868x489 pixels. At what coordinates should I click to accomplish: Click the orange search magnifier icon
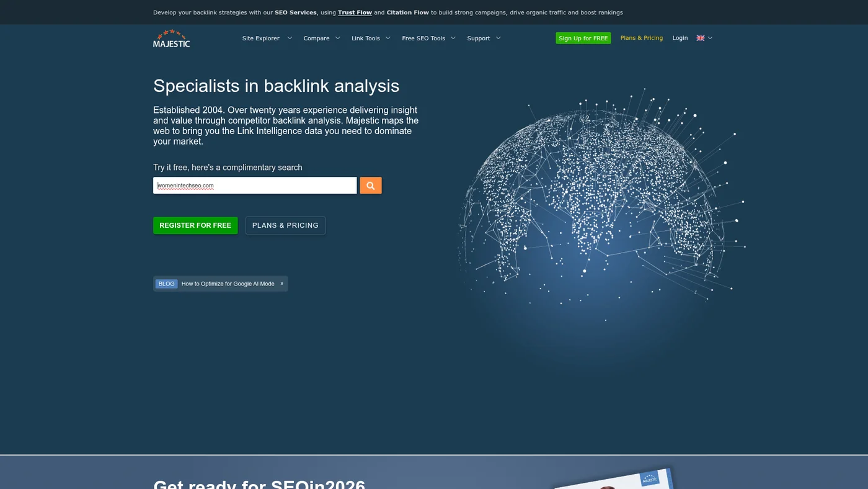(370, 185)
